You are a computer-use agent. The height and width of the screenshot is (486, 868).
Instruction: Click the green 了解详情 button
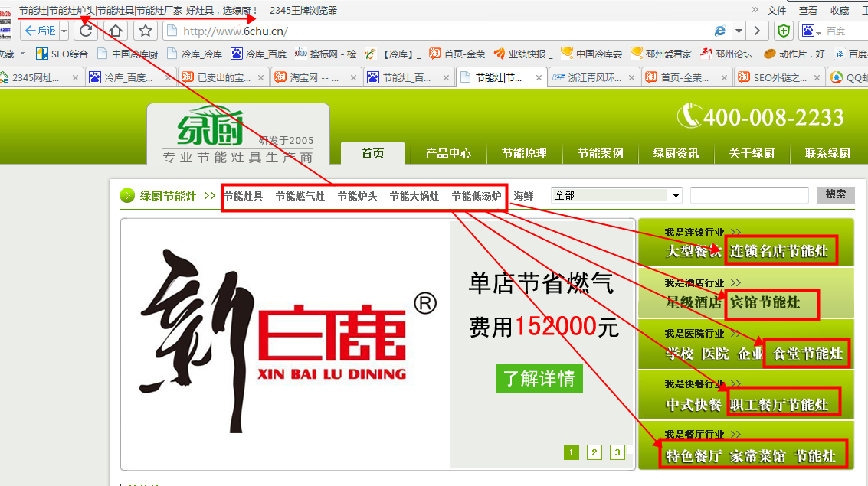point(539,379)
